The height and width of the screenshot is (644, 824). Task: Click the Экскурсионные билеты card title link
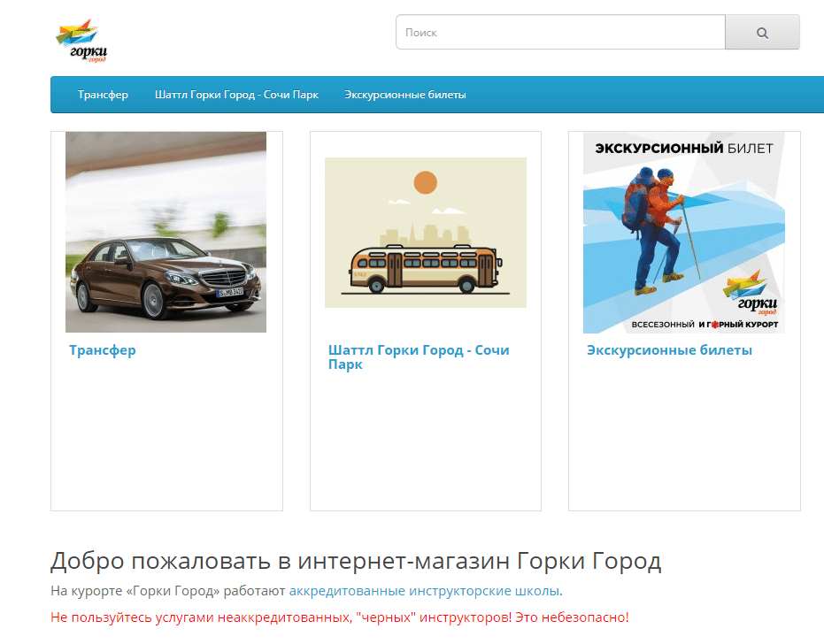point(668,349)
